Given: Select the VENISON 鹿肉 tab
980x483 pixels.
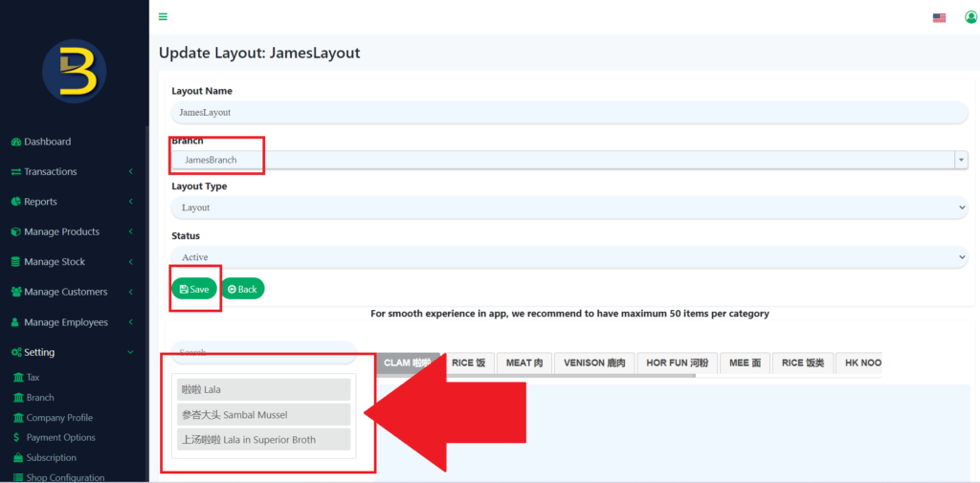Looking at the screenshot, I should click(x=593, y=363).
